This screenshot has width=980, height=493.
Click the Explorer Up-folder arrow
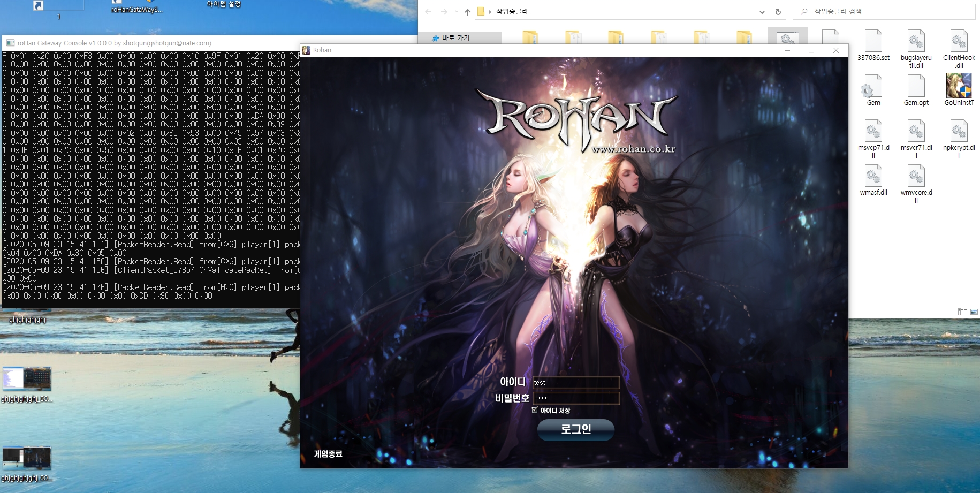click(467, 12)
